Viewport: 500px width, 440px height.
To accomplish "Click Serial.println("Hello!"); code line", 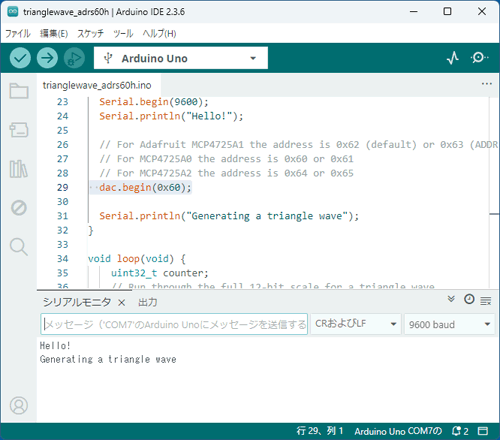I will (x=171, y=116).
